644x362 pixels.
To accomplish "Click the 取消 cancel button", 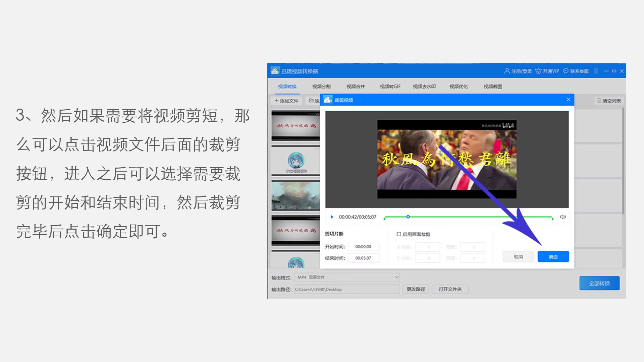I will pos(518,256).
